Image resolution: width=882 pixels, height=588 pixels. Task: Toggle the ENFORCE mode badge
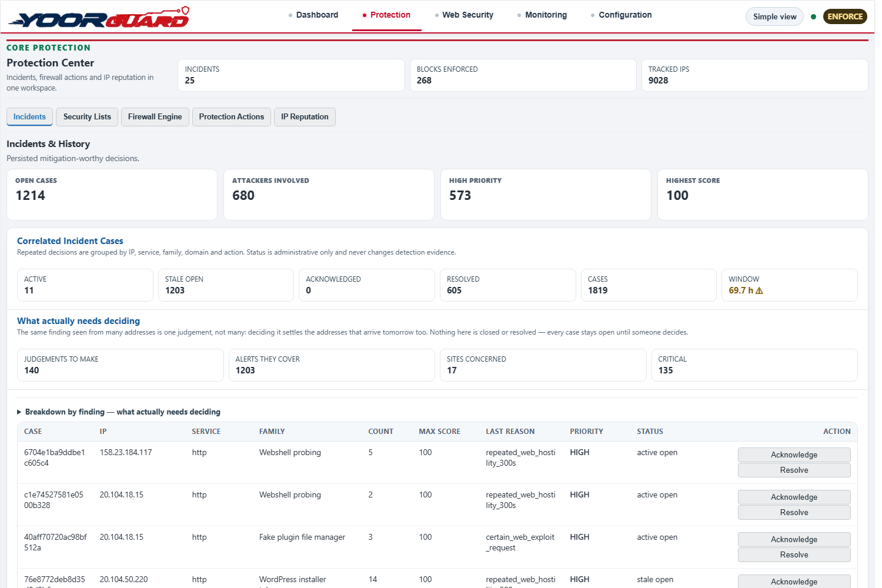[x=845, y=16]
